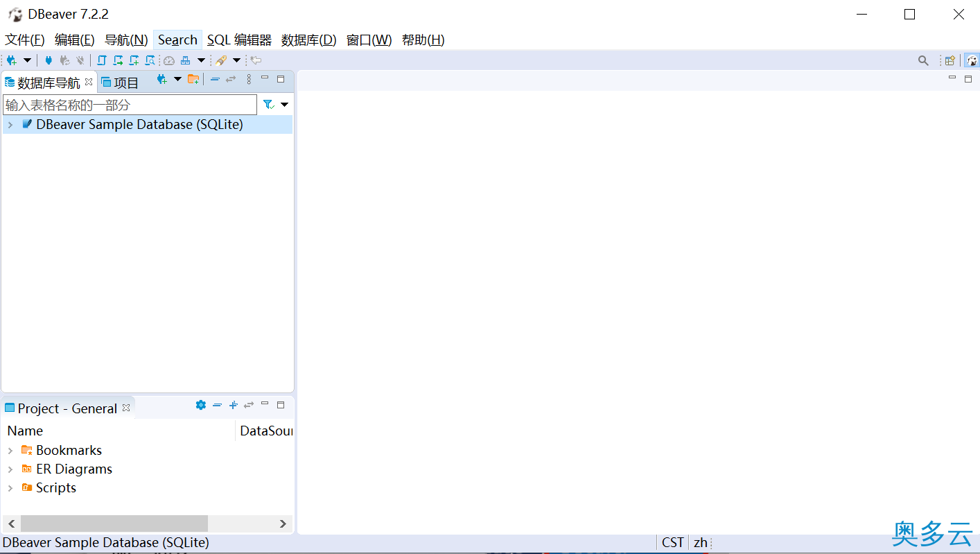Close the 数据库导航 tab
This screenshot has width=980, height=554.
click(x=89, y=82)
